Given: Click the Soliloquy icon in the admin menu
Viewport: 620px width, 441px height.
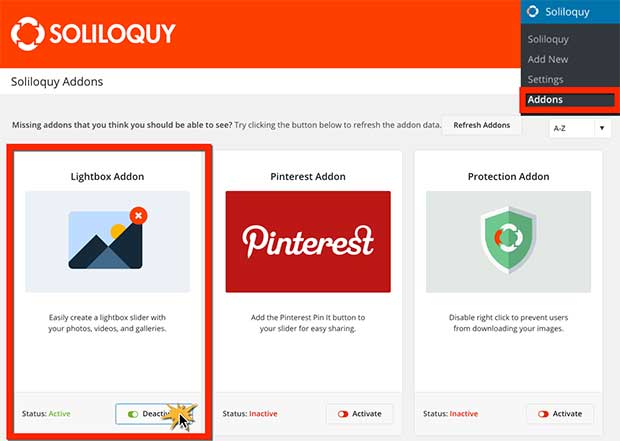Looking at the screenshot, I should coord(533,11).
